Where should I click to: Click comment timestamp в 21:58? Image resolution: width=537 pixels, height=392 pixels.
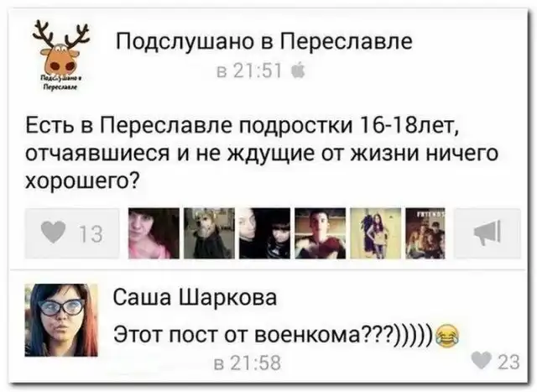coord(248,363)
